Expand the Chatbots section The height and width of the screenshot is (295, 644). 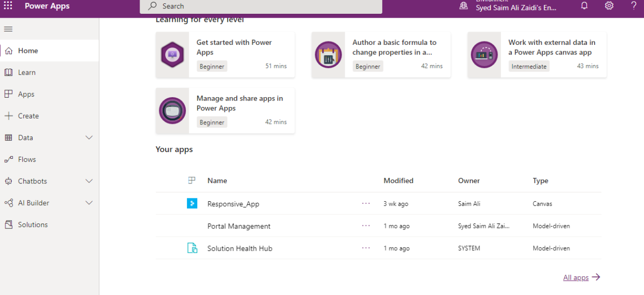89,181
